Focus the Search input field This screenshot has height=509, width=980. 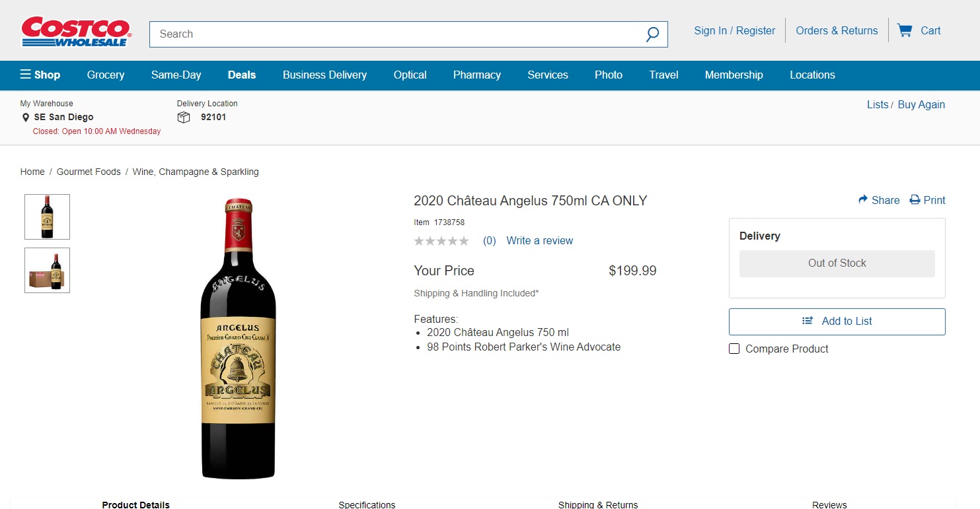(396, 34)
